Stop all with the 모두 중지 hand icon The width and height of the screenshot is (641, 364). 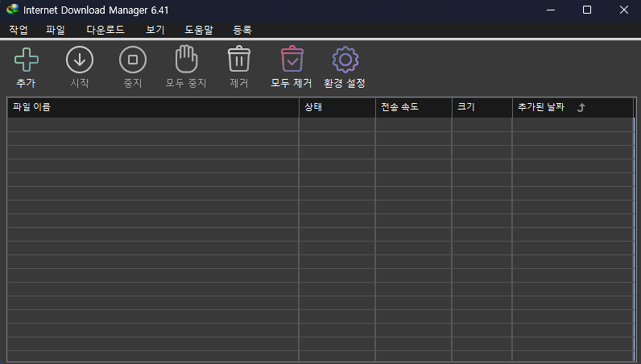pyautogui.click(x=186, y=59)
